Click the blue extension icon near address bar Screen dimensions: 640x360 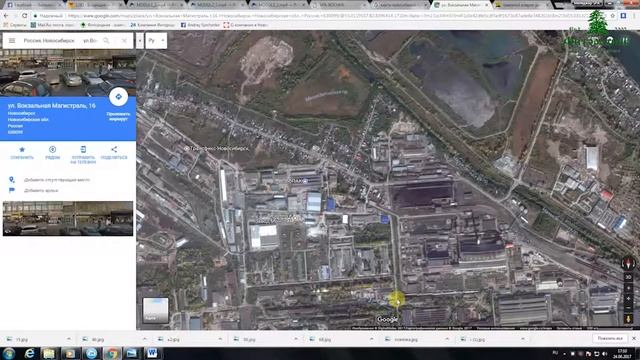click(x=623, y=16)
